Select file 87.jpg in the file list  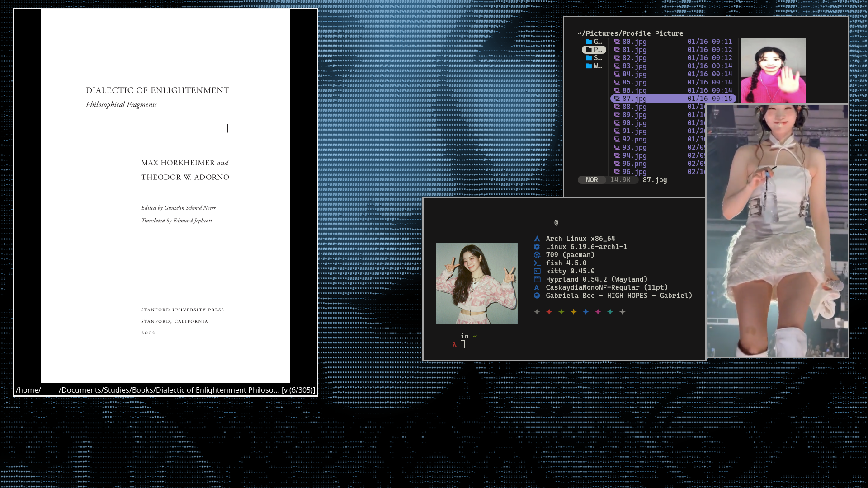(634, 99)
